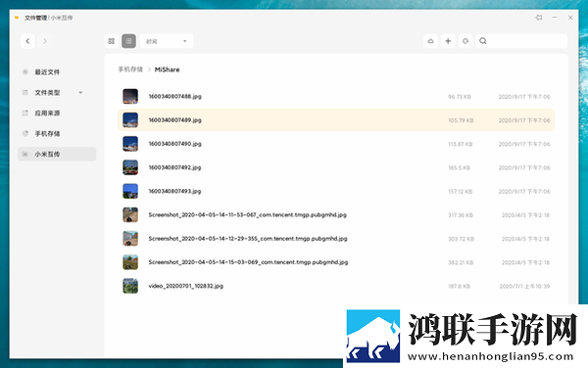Image resolution: width=588 pixels, height=368 pixels.
Task: Expand the 文件类型 chevron arrow
Action: pos(80,92)
